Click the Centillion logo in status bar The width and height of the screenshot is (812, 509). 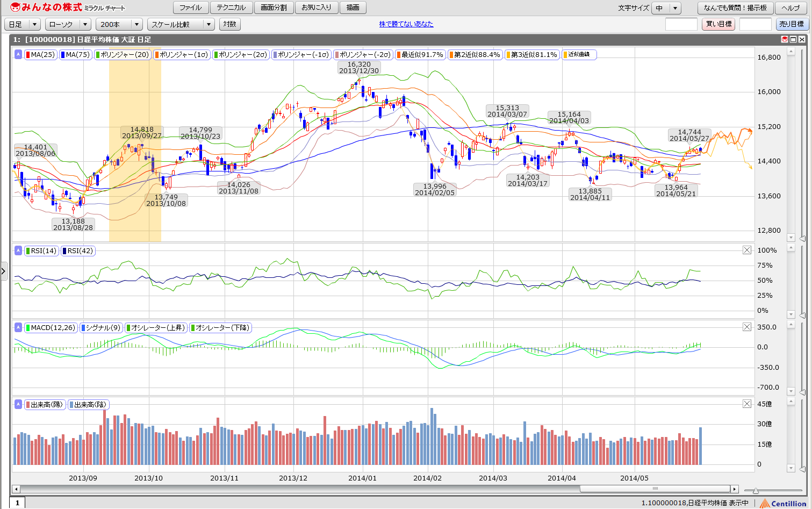point(782,503)
